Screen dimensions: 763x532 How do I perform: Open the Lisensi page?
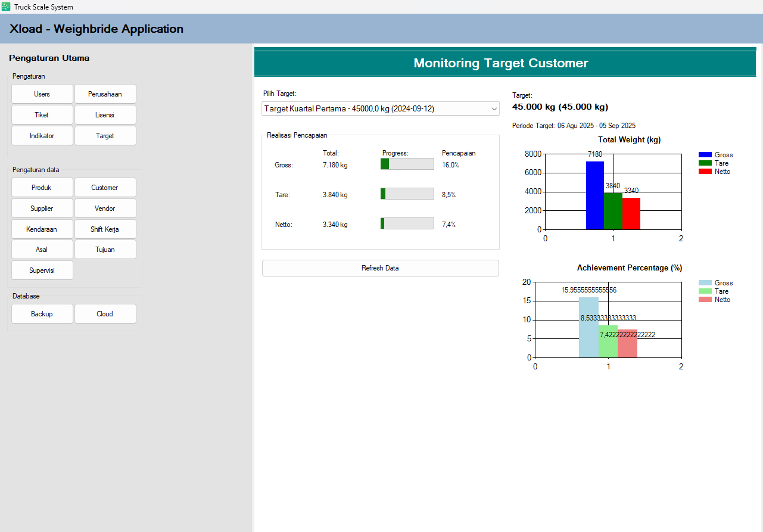(105, 115)
